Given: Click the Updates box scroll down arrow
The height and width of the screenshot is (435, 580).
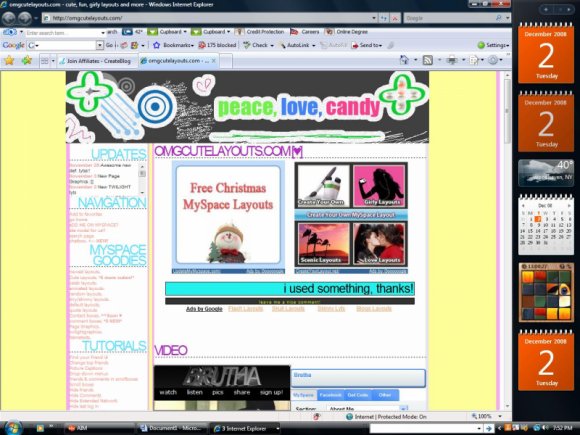Looking at the screenshot, I should pos(142,193).
